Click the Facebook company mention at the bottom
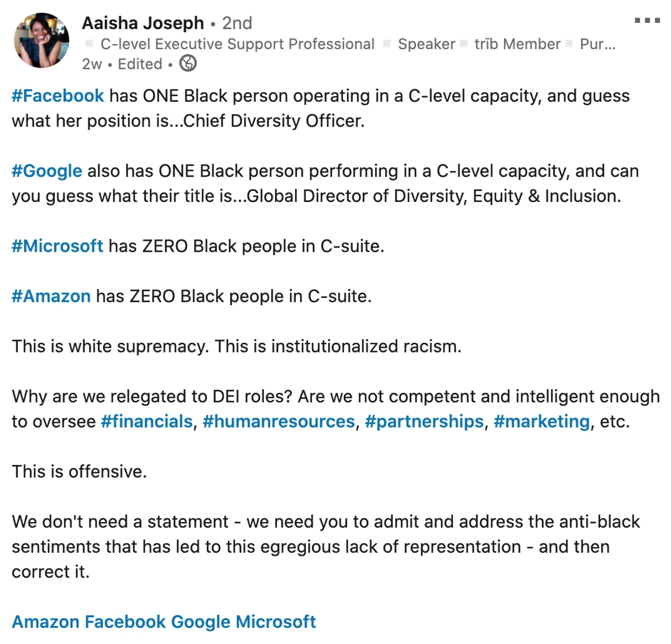The image size is (671, 644). 125,622
